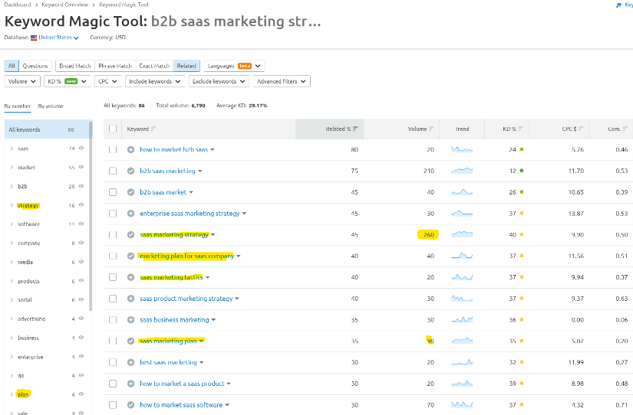Click the circle icon beside 'saas marketing strategy'
The height and width of the screenshot is (415, 633).
[130, 235]
